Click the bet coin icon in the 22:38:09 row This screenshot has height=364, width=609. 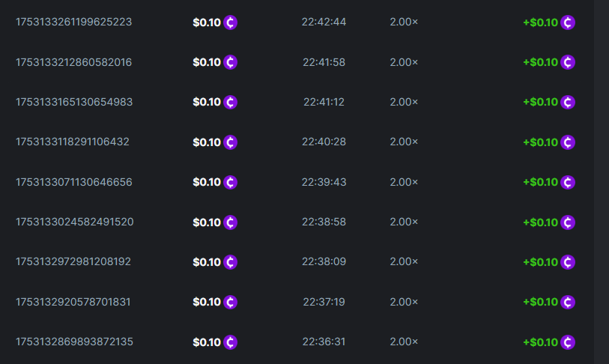click(x=231, y=262)
